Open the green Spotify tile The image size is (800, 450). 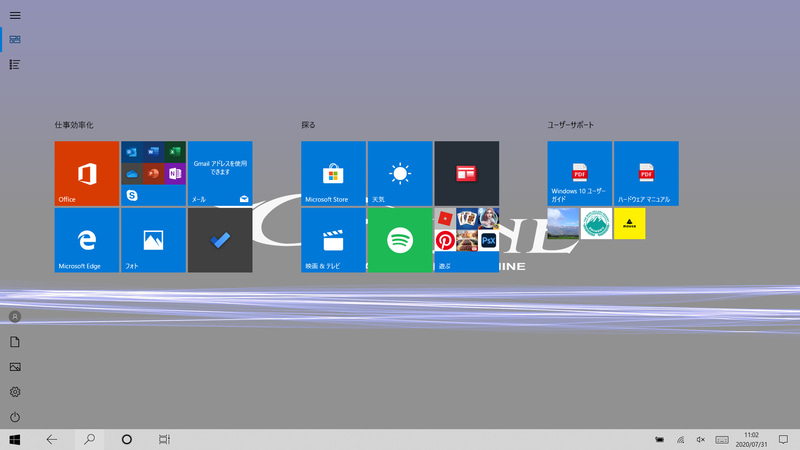tap(400, 240)
